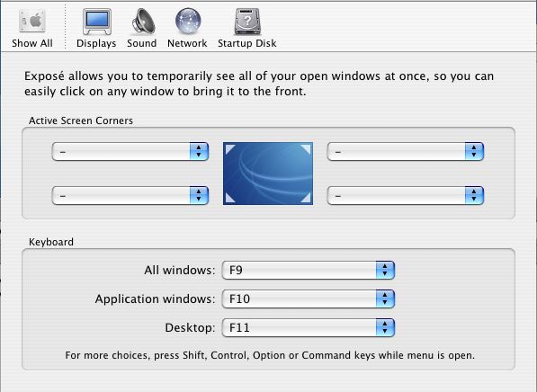Click the 'Startup Disk' toolbar label
This screenshot has width=537, height=392.
[247, 43]
